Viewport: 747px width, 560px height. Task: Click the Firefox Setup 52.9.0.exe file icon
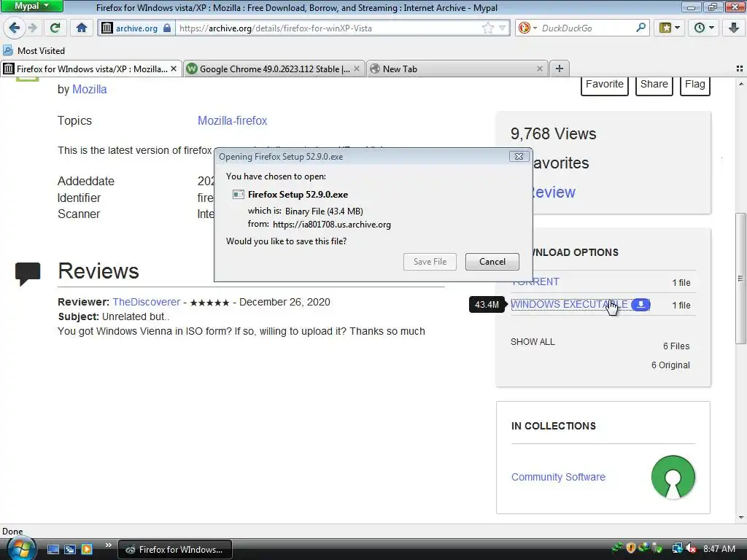point(239,194)
